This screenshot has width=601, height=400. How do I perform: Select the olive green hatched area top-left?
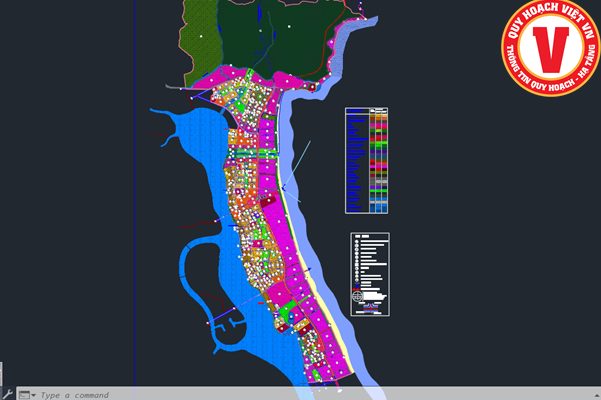pyautogui.click(x=198, y=35)
